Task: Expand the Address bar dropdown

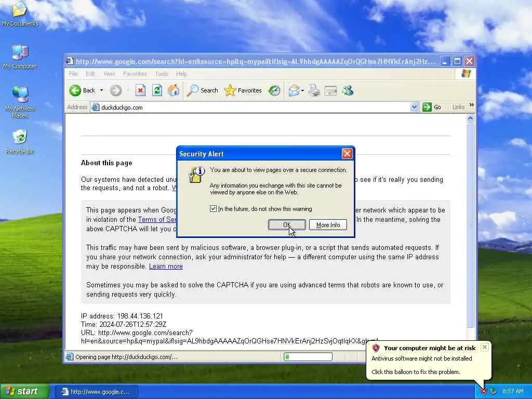Action: pyautogui.click(x=414, y=107)
